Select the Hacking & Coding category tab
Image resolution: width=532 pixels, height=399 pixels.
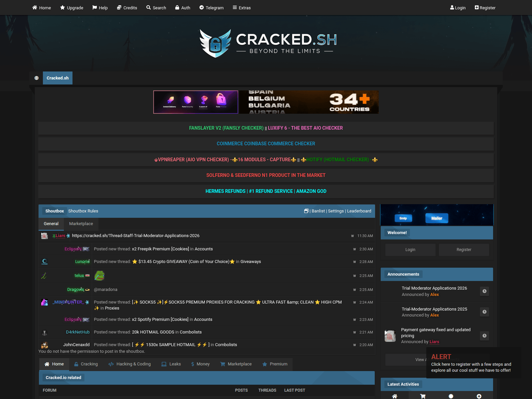pos(130,364)
